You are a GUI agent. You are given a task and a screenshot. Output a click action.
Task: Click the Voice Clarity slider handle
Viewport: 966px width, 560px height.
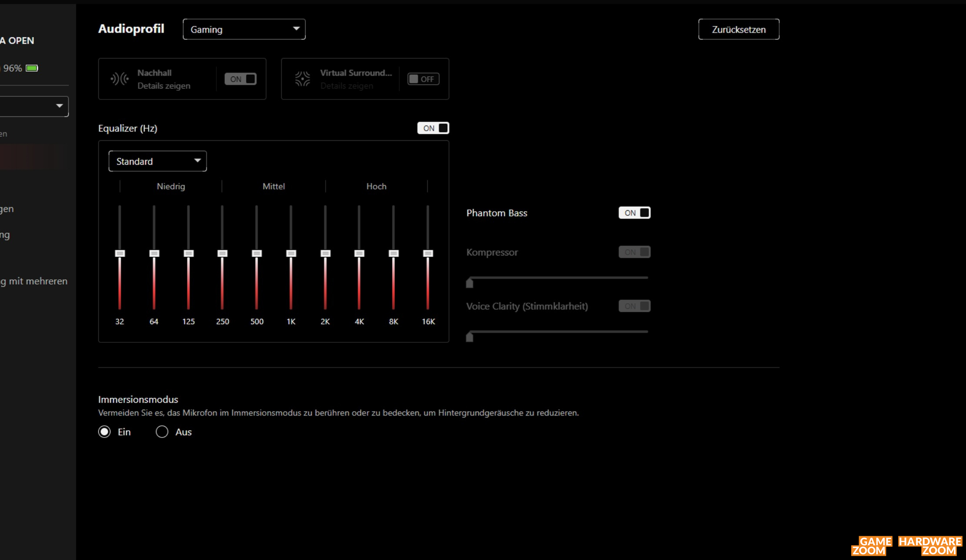[469, 337]
